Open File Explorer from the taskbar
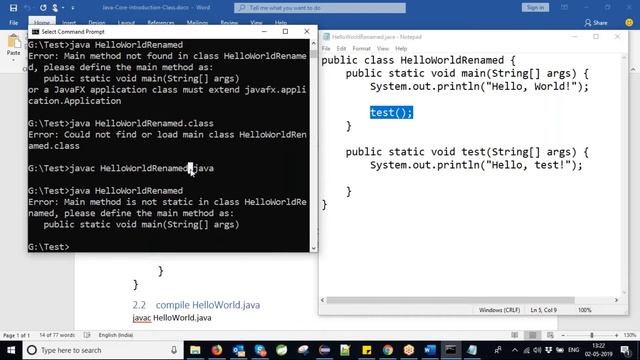This screenshot has width=640, height=360. point(196,350)
